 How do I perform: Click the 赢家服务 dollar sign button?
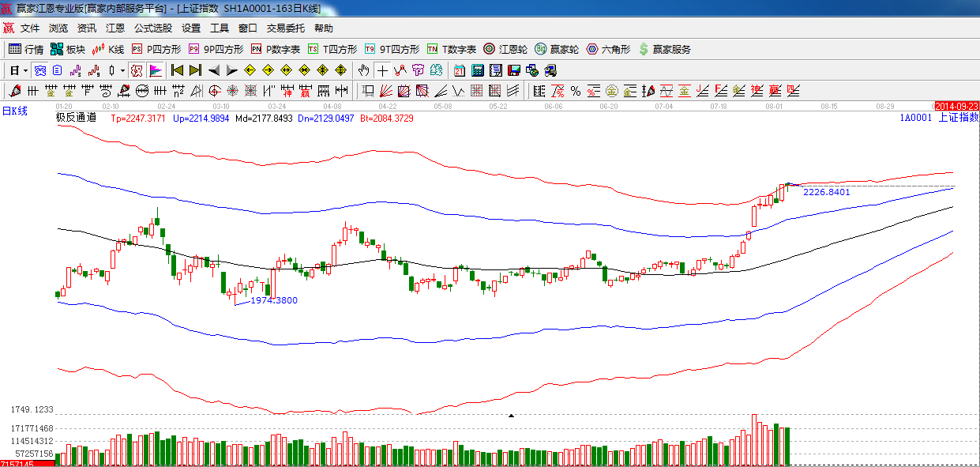[x=664, y=49]
